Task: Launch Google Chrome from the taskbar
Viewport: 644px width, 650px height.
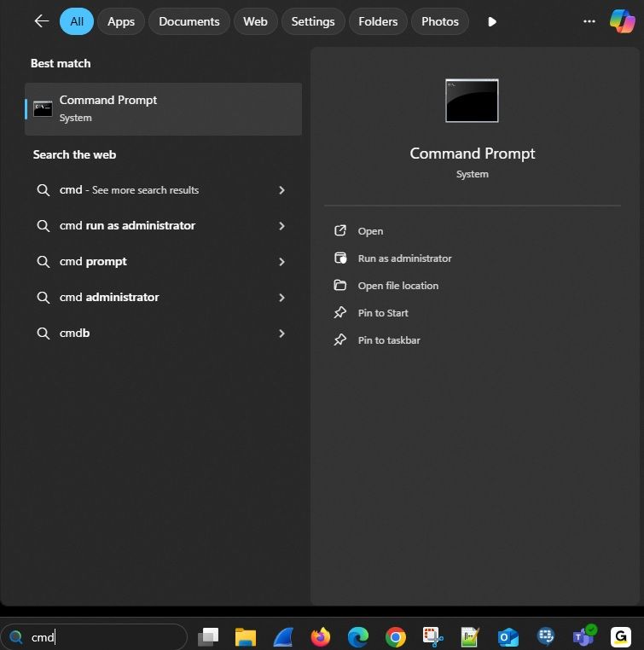Action: (395, 636)
